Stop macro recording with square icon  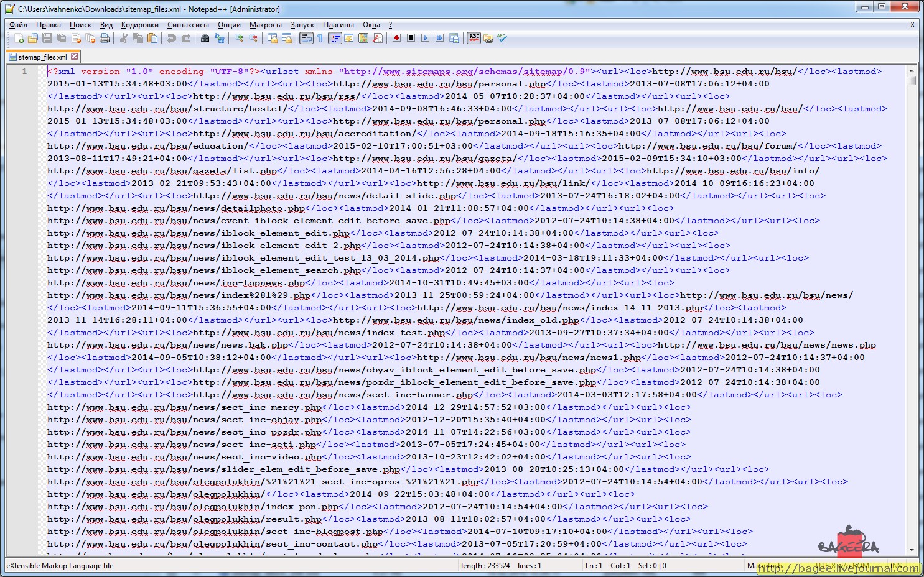[x=411, y=38]
